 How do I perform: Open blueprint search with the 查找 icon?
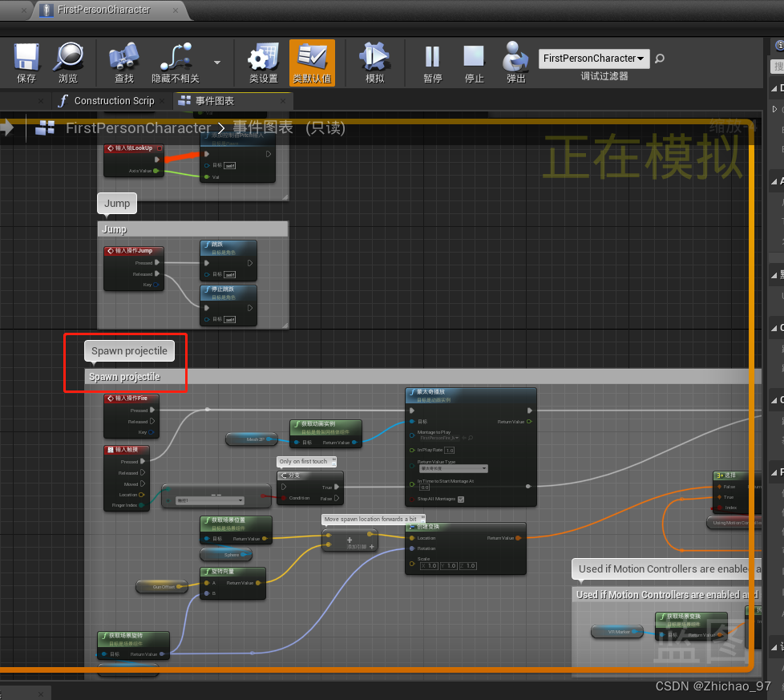click(124, 62)
